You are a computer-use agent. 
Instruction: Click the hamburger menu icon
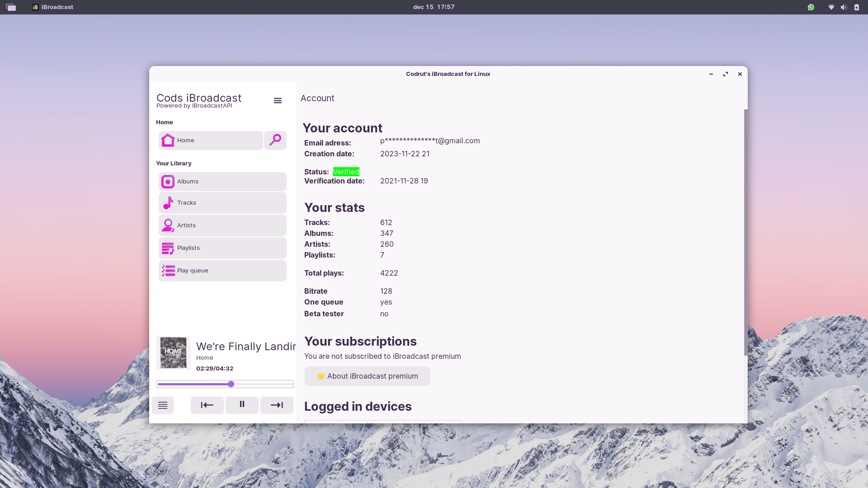point(277,100)
